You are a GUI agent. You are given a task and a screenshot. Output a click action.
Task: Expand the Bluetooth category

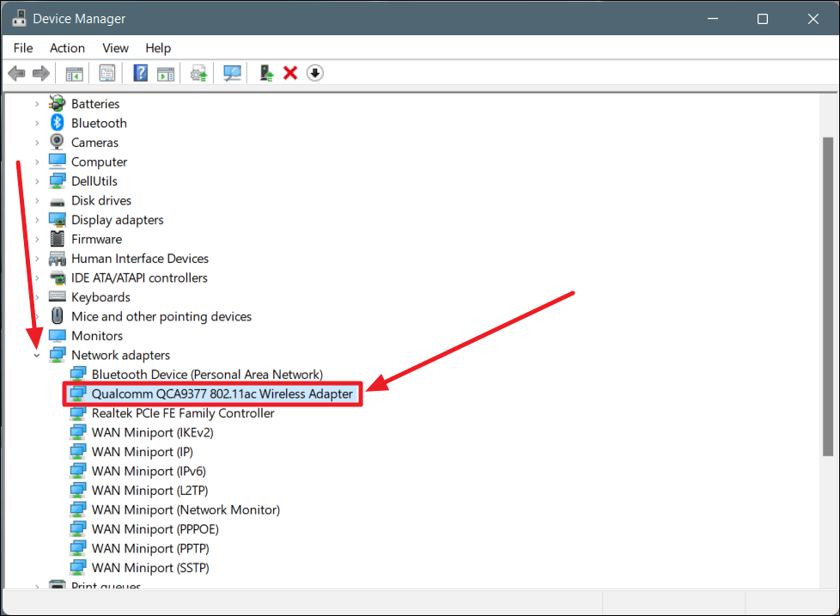(37, 123)
